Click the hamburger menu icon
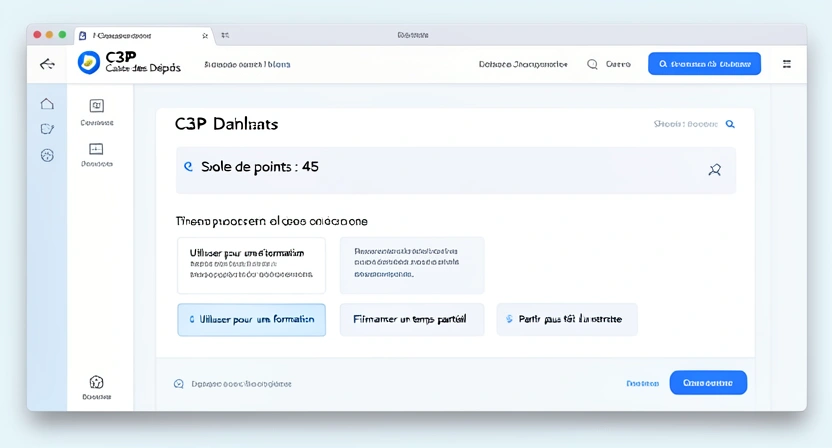This screenshot has width=832, height=448. pyautogui.click(x=786, y=64)
